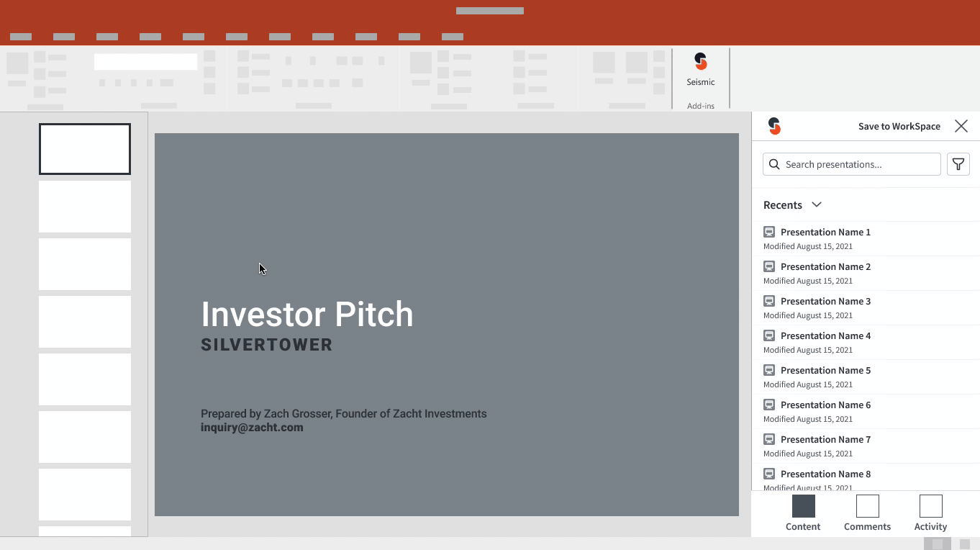Select the sixth slide thumbnail
980x550 pixels.
click(85, 437)
